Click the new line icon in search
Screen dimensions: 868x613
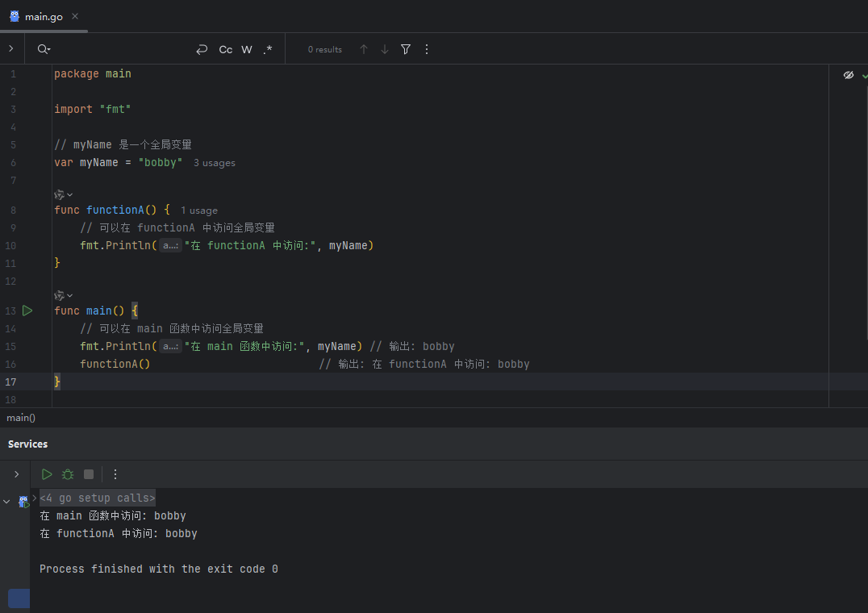pos(202,49)
